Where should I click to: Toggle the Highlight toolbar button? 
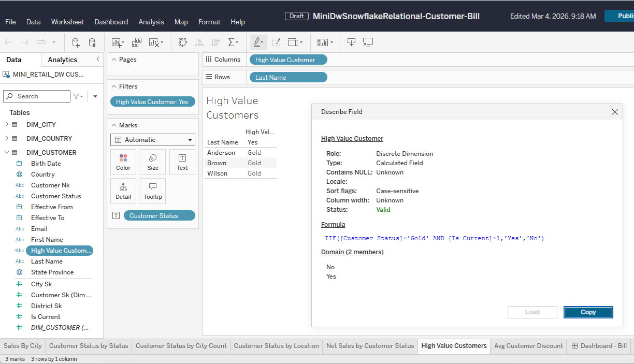tap(258, 42)
